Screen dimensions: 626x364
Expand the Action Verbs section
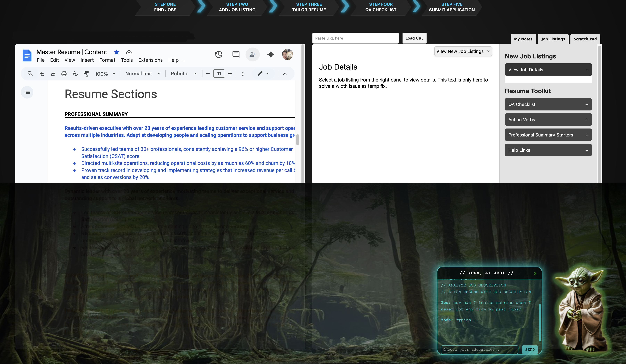coord(548,120)
